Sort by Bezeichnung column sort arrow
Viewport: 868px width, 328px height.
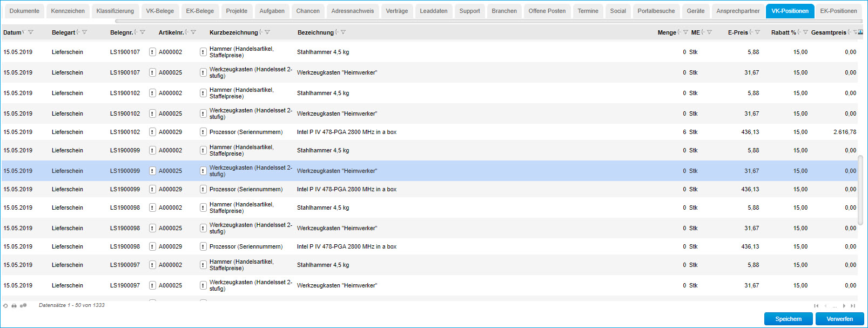tap(337, 32)
